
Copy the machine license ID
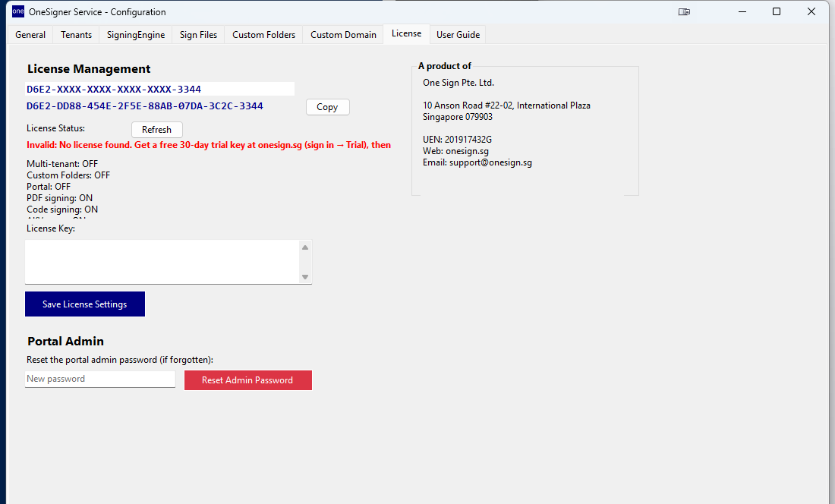(327, 107)
